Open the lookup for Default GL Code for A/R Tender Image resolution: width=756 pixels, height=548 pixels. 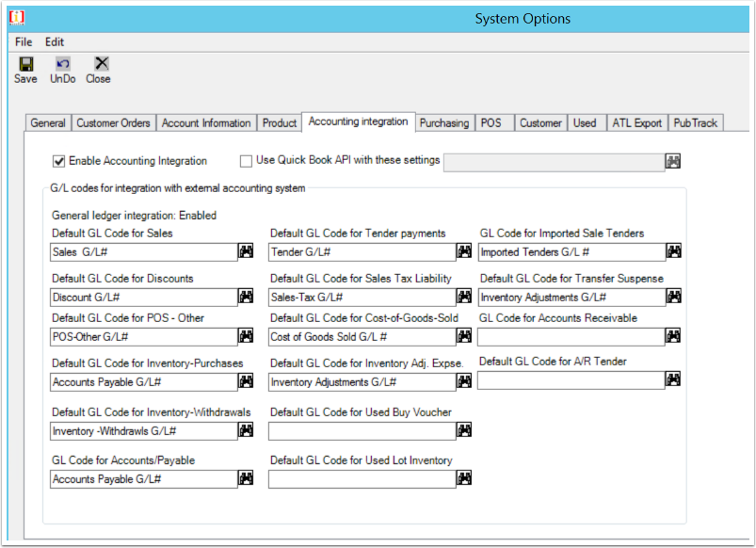(x=672, y=379)
